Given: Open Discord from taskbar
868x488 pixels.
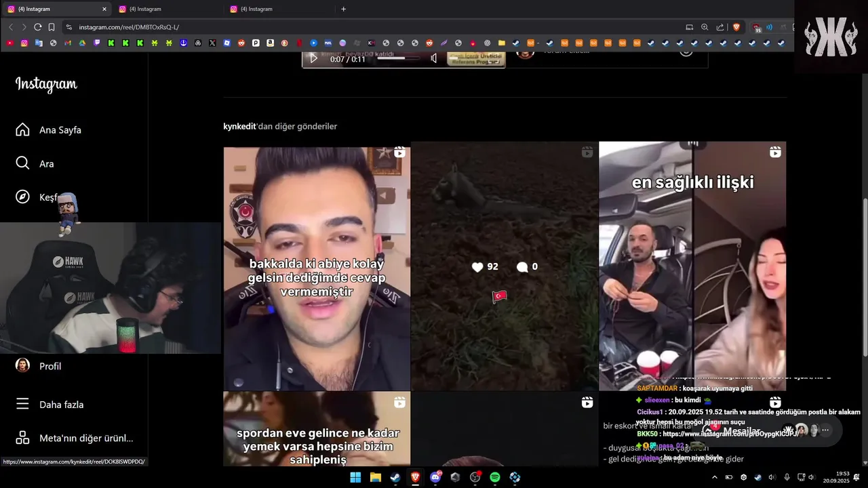Looking at the screenshot, I should coord(435,477).
